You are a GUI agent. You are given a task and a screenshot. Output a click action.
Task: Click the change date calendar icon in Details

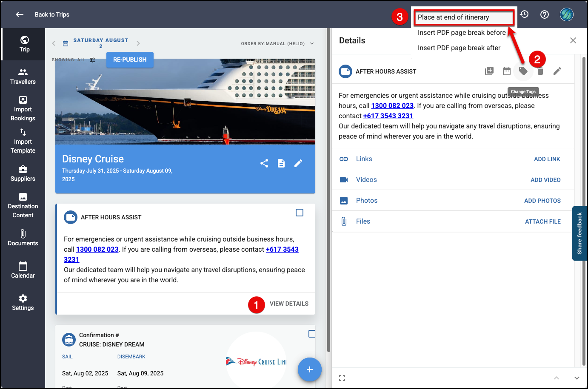[506, 71]
